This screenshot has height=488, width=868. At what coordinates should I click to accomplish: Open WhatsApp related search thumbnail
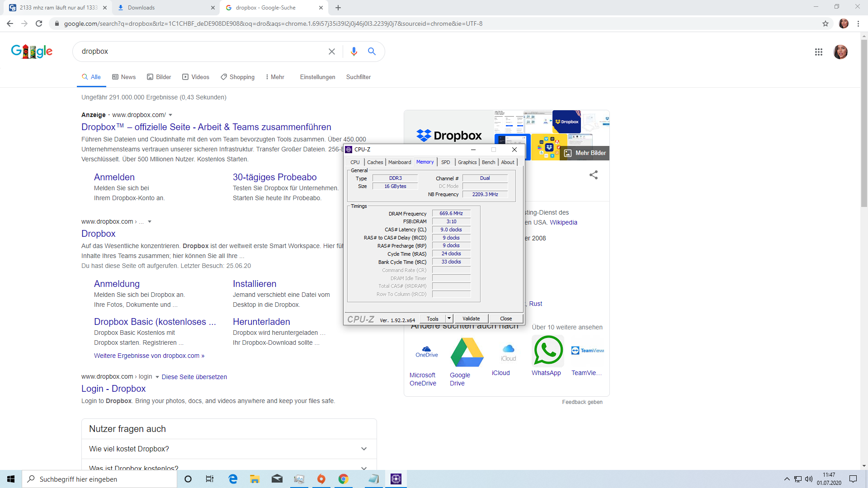[x=548, y=351]
